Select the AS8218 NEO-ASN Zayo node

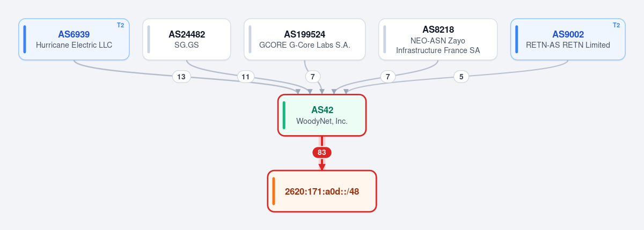[438, 39]
